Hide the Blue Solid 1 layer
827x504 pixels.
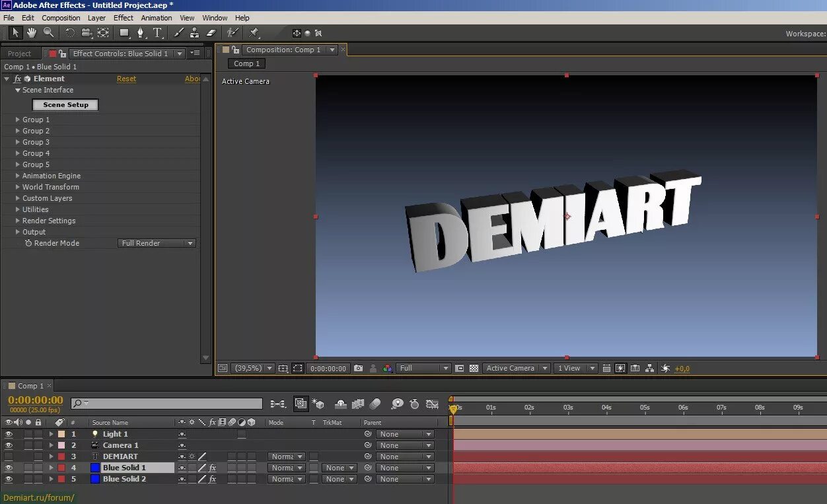tap(9, 468)
